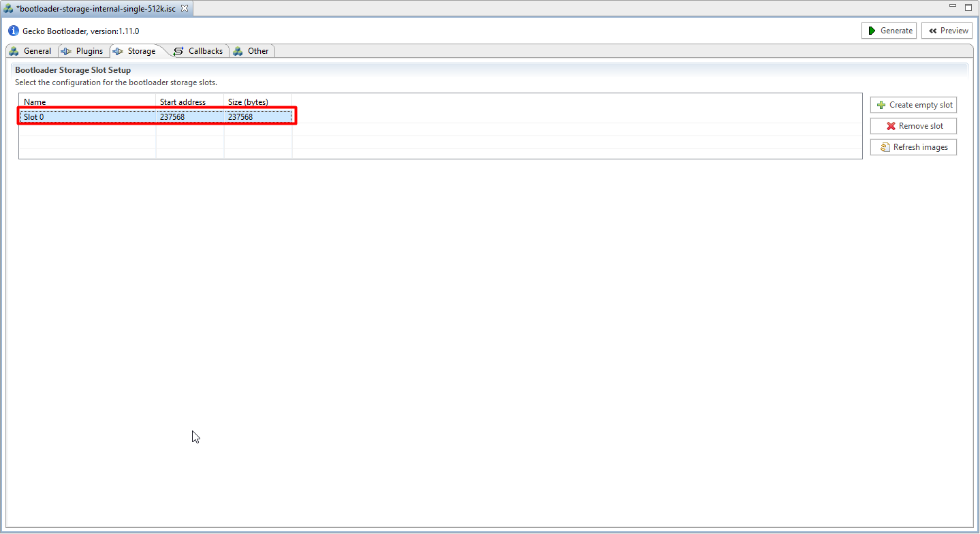Switch to the Callbacks tab

pyautogui.click(x=204, y=50)
